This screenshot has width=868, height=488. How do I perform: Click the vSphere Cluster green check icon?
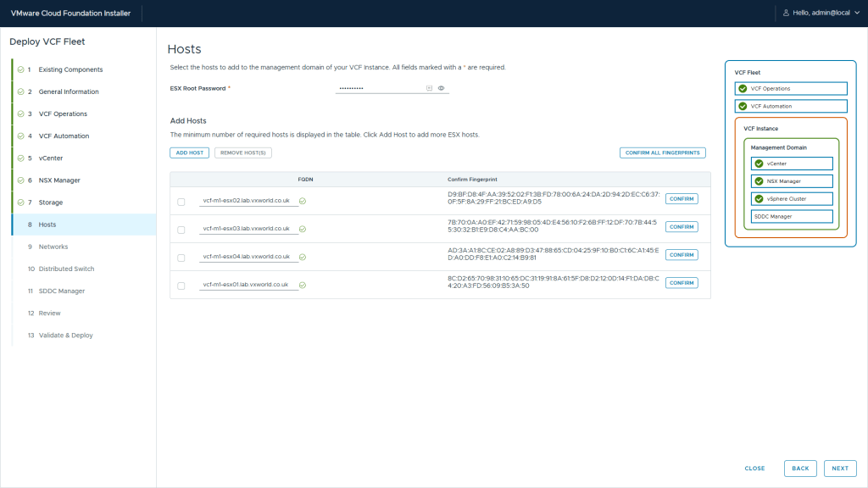(x=759, y=199)
